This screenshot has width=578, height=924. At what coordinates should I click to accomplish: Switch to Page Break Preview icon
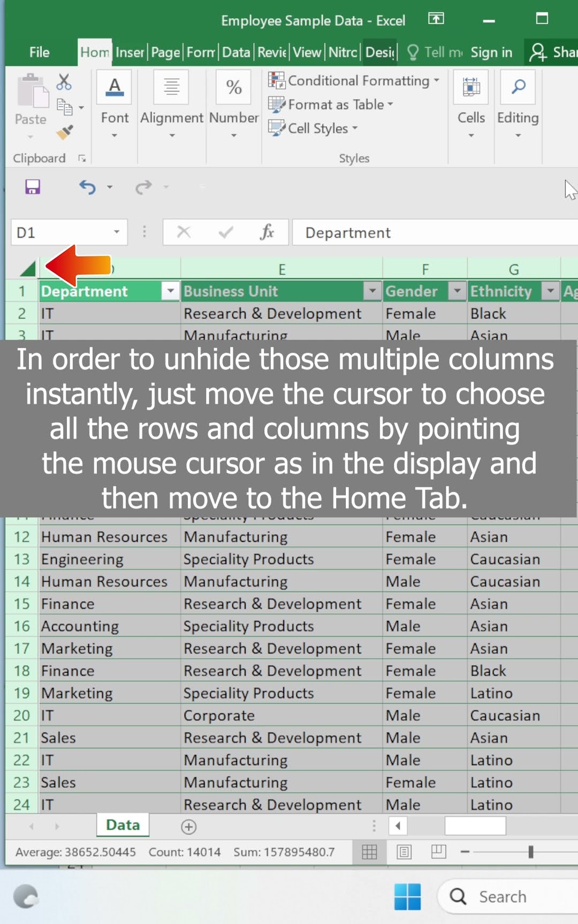point(439,852)
